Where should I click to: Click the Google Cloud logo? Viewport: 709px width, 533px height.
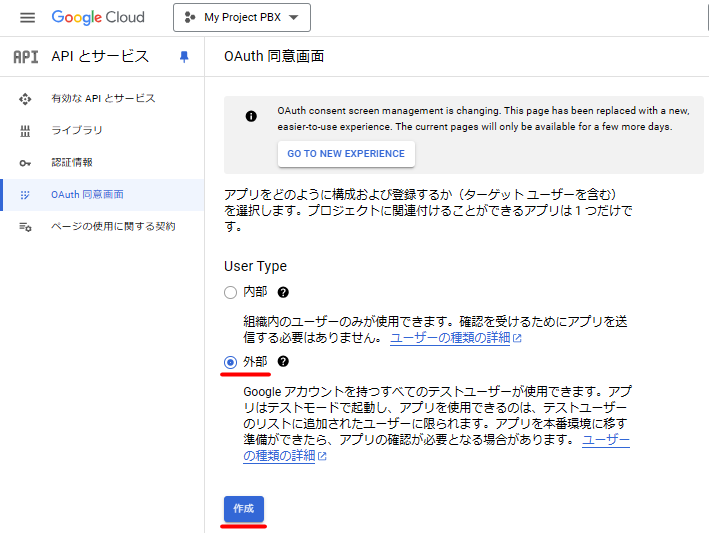click(x=98, y=18)
